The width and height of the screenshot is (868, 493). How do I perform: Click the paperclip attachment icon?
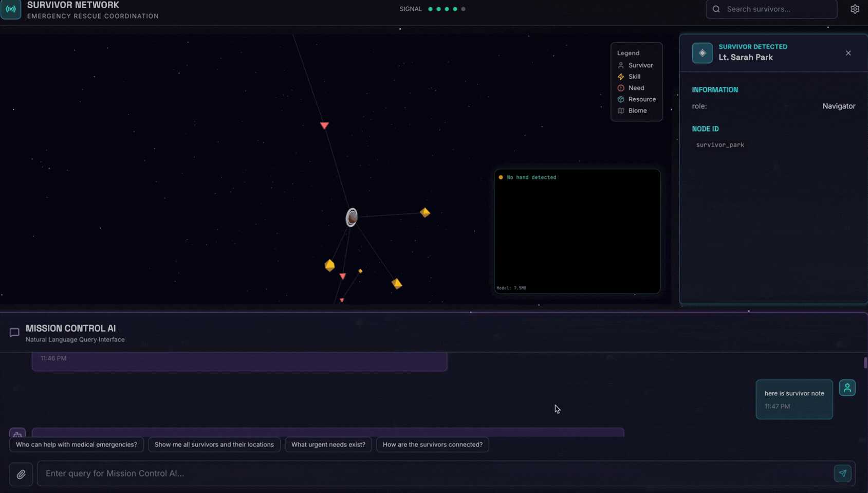pyautogui.click(x=21, y=474)
